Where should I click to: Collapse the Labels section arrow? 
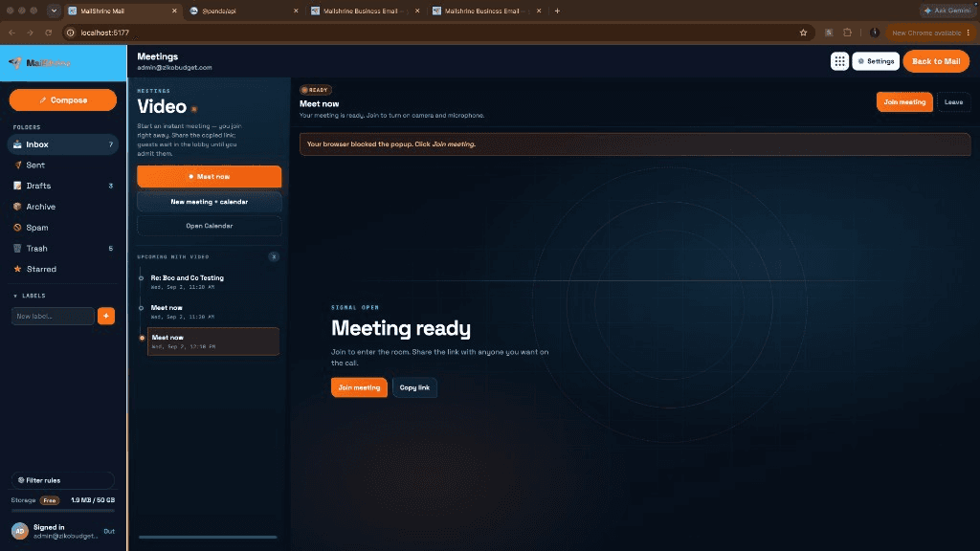point(15,296)
